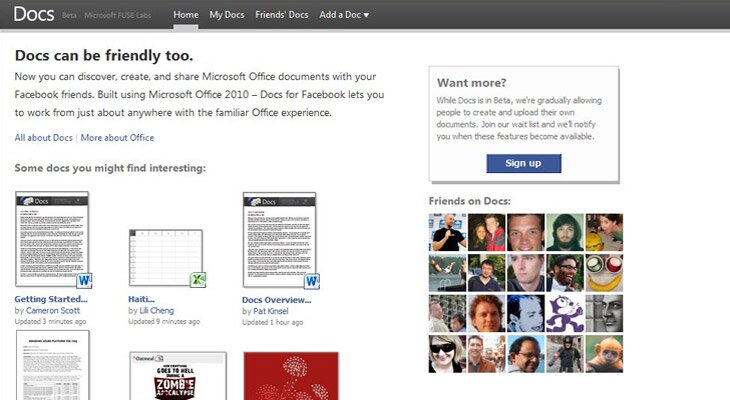Select the person in helmet friend avatar
Viewport: 730px width, 400px height.
click(565, 354)
